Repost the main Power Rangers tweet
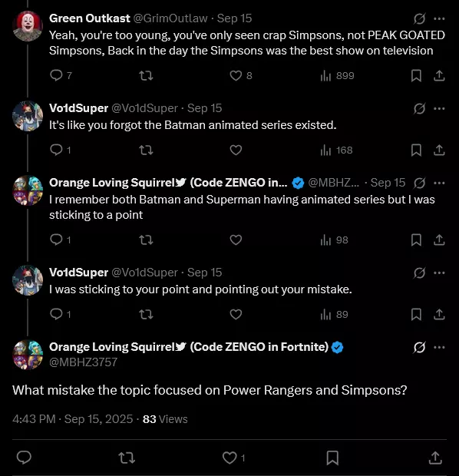Image resolution: width=459 pixels, height=476 pixels. coord(127,458)
